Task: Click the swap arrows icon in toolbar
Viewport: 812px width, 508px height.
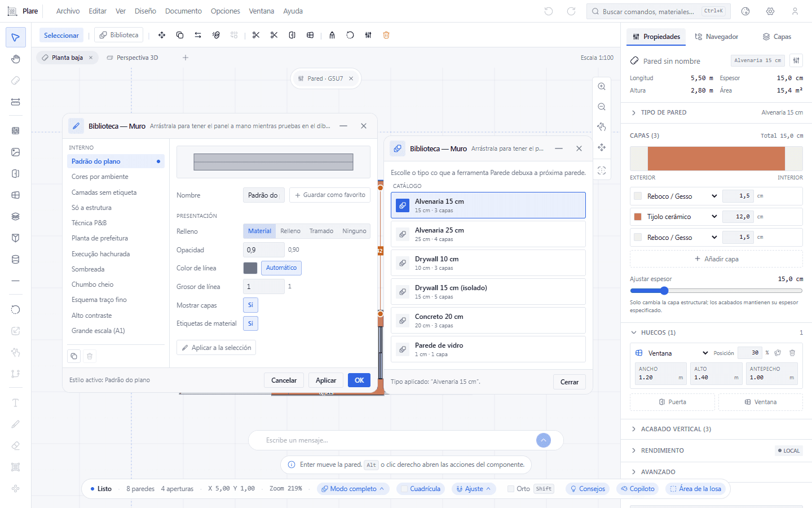Action: coord(198,35)
